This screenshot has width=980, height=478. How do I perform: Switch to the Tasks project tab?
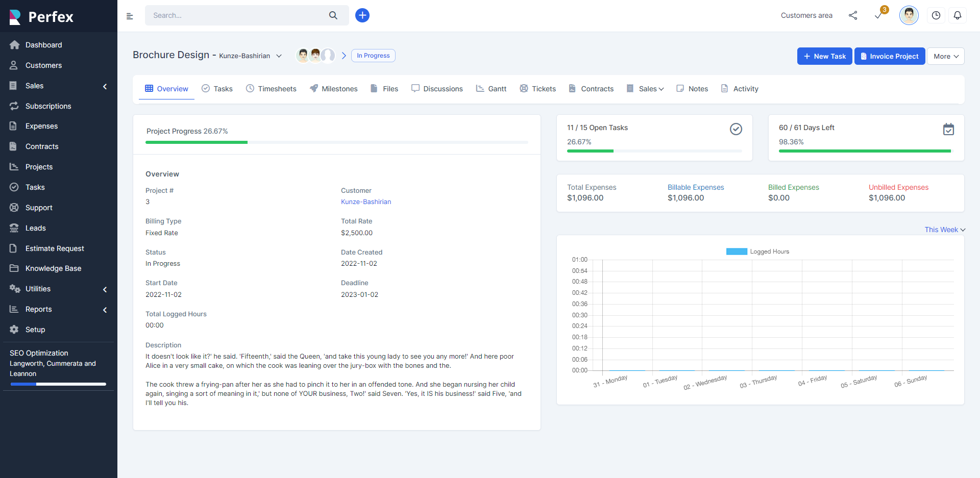pos(217,89)
